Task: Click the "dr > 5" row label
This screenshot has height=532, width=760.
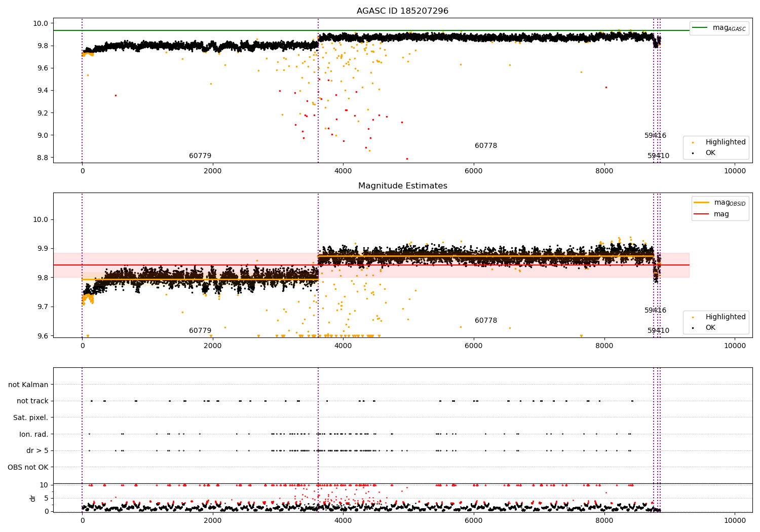Action: click(x=37, y=450)
